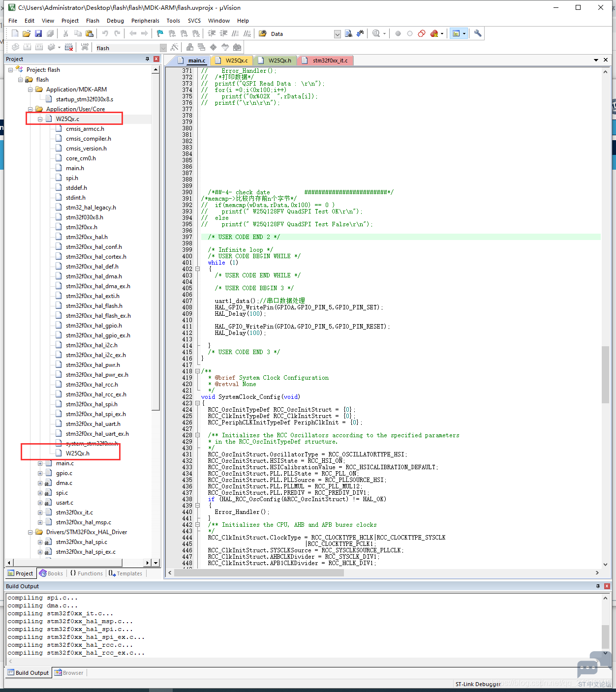Switch to the Functions panel tab
616x692 pixels.
[87, 573]
